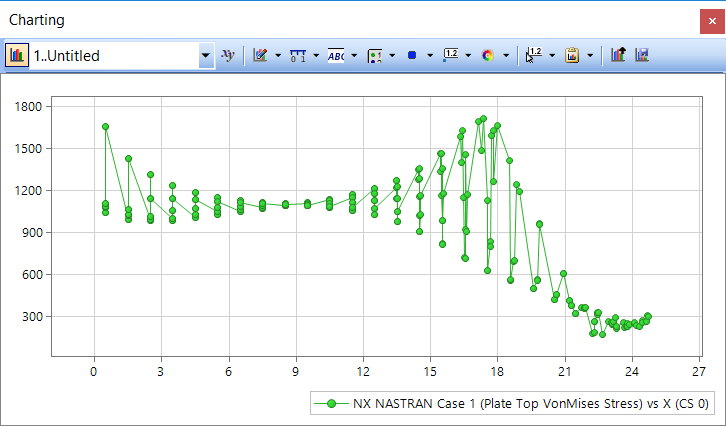726x426 pixels.
Task: Click the save chart floppy icon
Action: click(x=642, y=56)
